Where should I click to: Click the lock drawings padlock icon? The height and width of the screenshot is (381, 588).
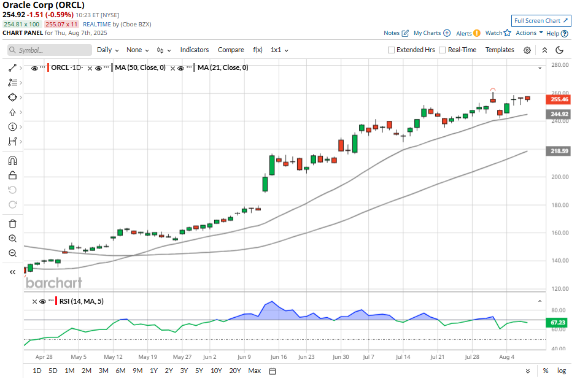pos(12,175)
